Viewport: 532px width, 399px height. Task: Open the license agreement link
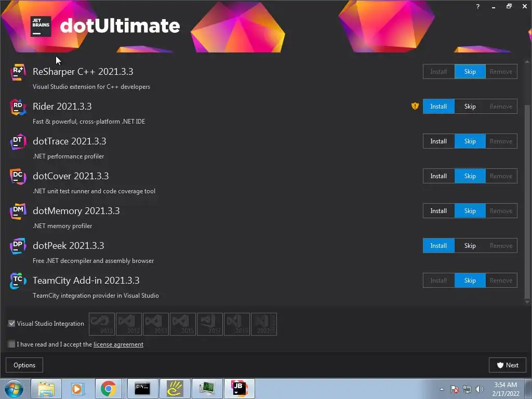tap(118, 344)
